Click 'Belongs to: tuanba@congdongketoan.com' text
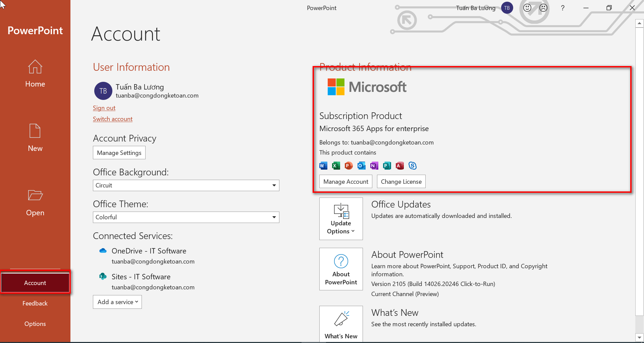The height and width of the screenshot is (343, 644). tap(376, 142)
